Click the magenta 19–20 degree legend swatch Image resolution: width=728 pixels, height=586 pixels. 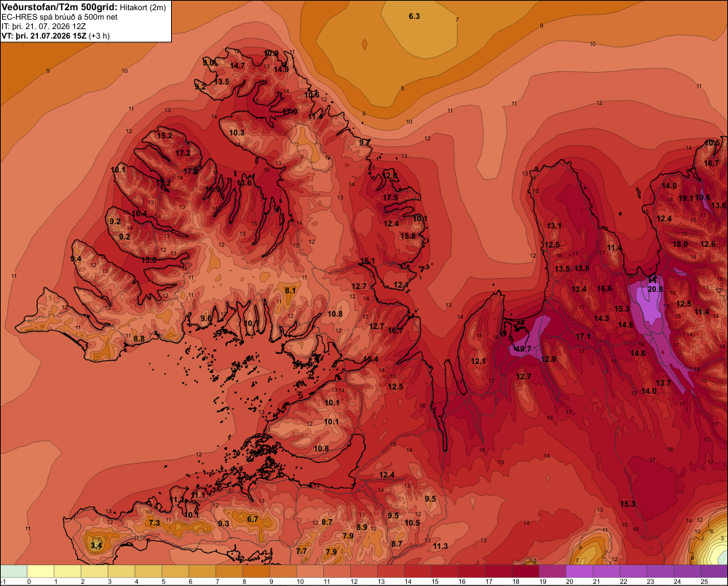pyautogui.click(x=553, y=571)
